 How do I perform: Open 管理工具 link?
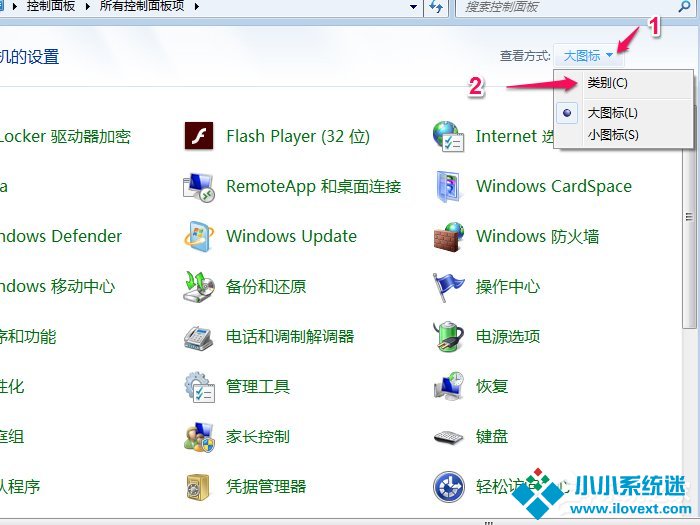point(258,387)
